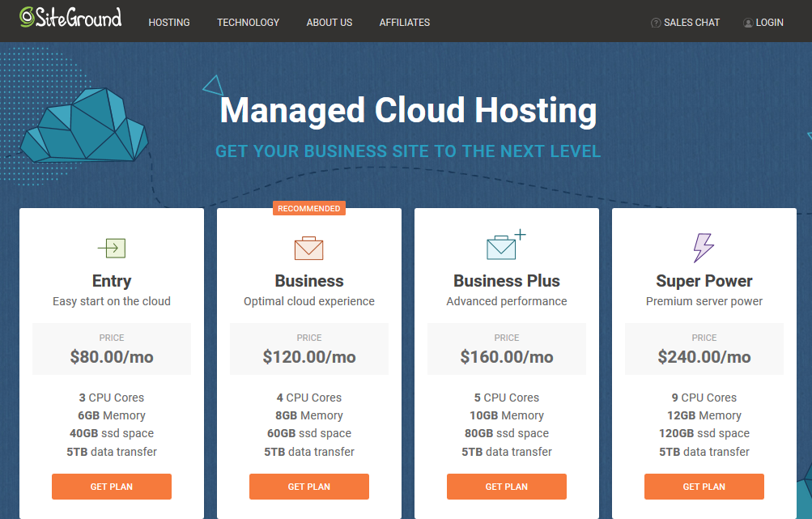Click the $80.00/mo price
The height and width of the screenshot is (519, 812).
pos(112,357)
